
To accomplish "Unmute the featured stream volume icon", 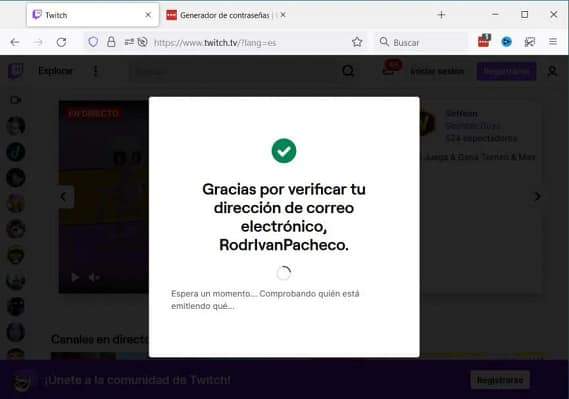I will pos(94,277).
